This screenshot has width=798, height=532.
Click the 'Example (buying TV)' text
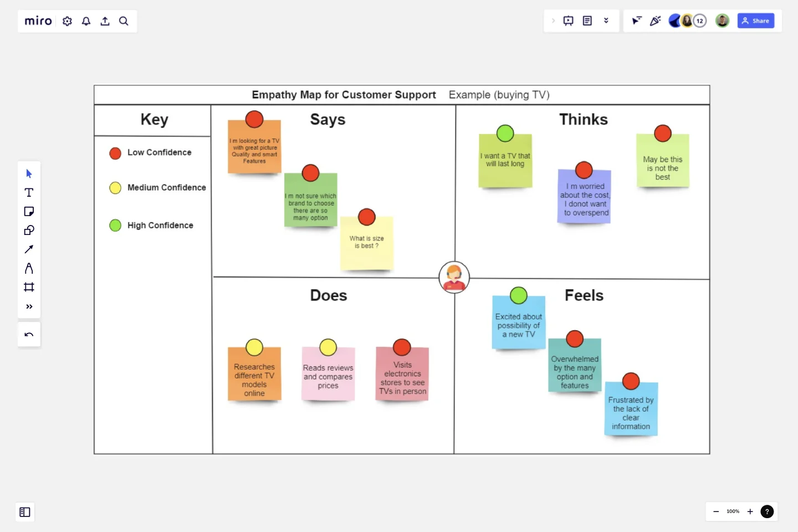click(x=499, y=95)
